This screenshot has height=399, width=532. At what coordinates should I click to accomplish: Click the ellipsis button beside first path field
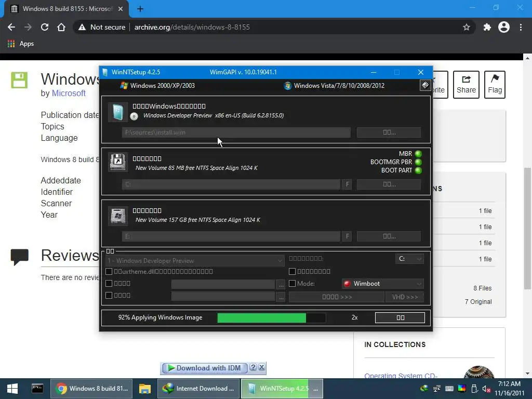[x=281, y=285]
